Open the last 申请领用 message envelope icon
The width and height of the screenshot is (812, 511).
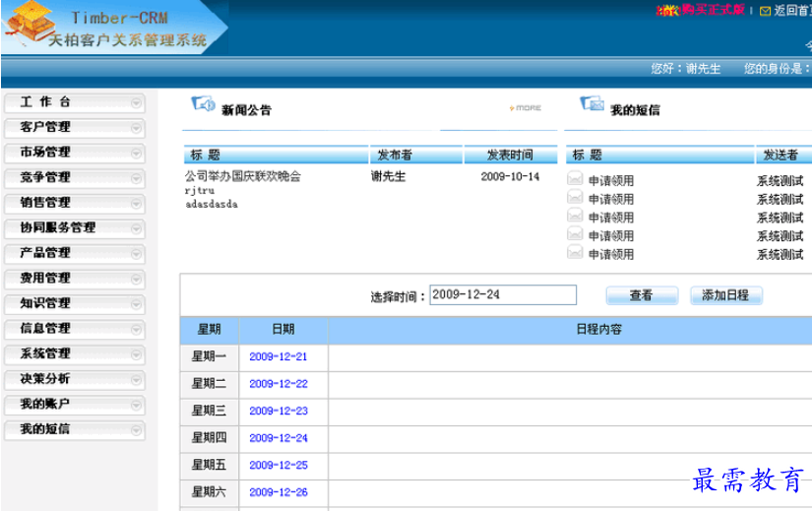point(575,253)
